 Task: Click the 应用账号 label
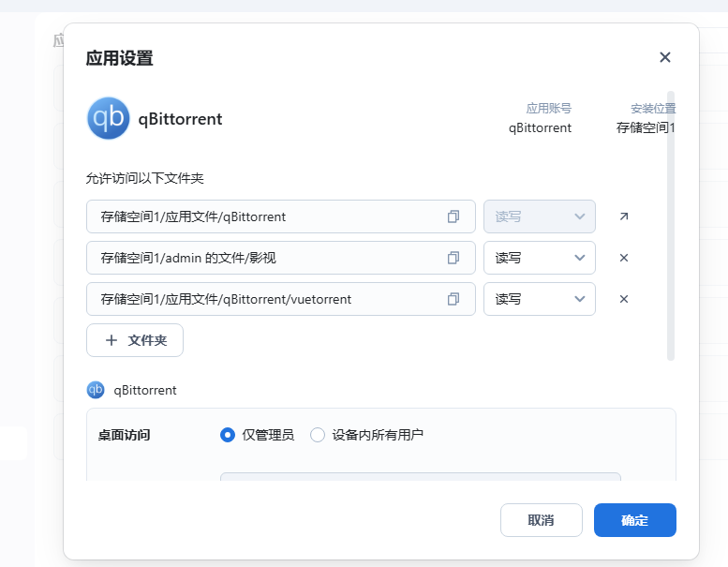point(548,108)
